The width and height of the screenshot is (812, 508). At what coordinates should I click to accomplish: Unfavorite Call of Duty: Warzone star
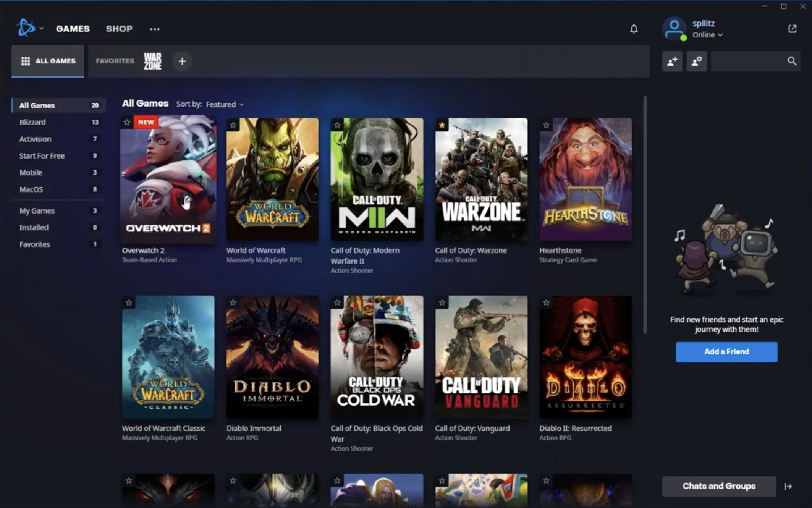442,125
